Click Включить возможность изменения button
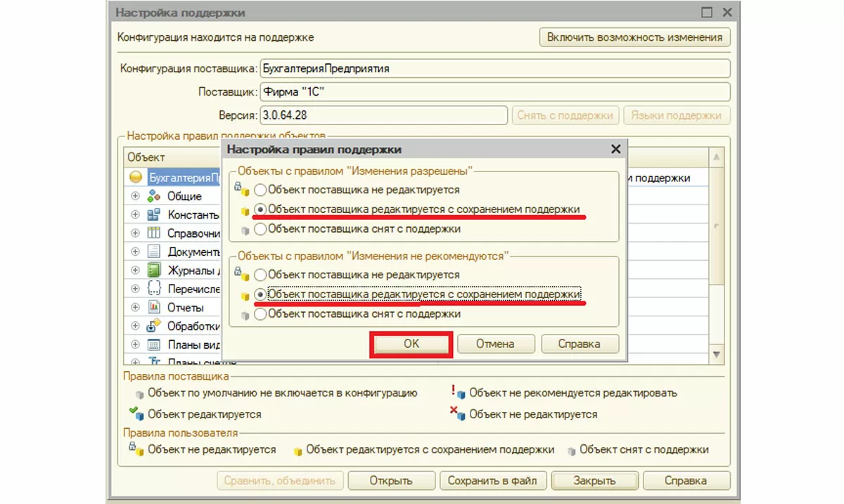Screen dimensions: 844x504 [x=635, y=37]
